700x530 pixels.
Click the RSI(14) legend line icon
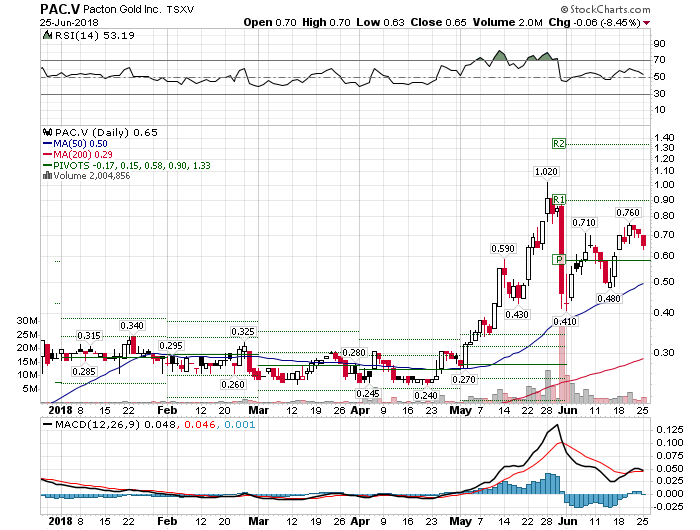coord(46,36)
